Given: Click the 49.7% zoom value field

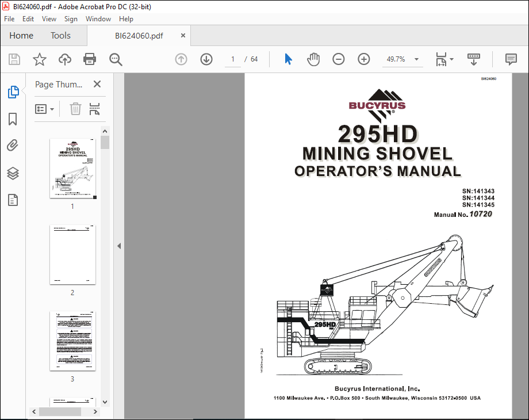Looking at the screenshot, I should 396,59.
